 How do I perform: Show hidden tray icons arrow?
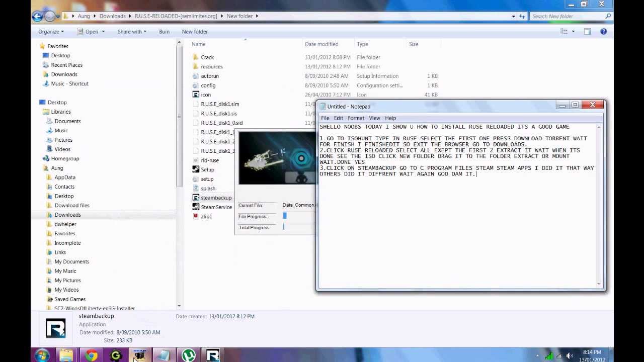point(537,356)
